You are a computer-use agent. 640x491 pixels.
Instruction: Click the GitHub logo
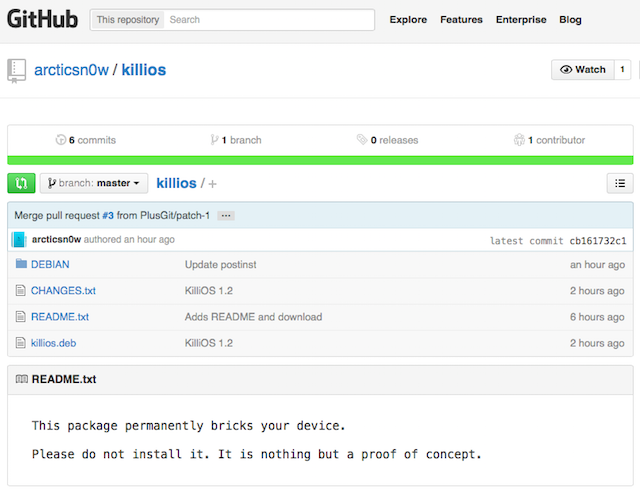(x=42, y=19)
